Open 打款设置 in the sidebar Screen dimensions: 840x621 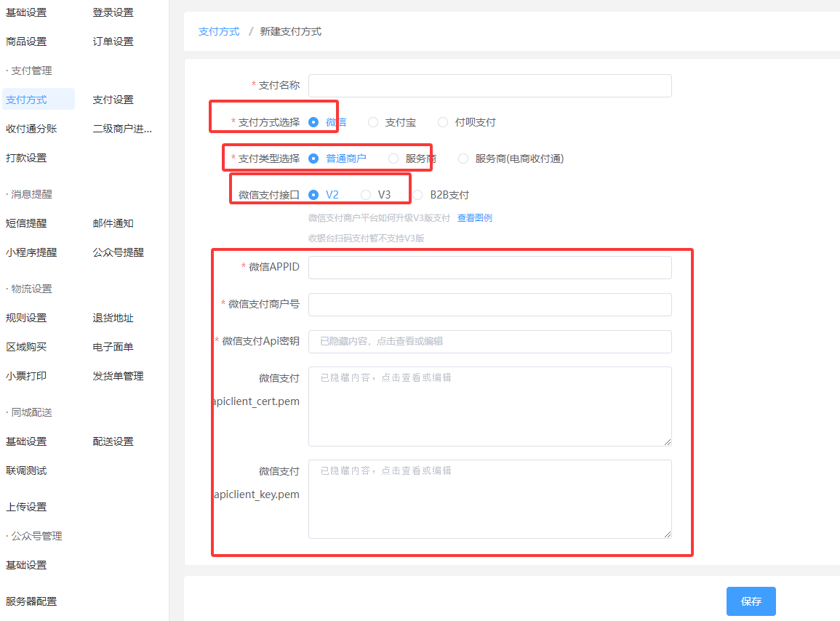(26, 158)
